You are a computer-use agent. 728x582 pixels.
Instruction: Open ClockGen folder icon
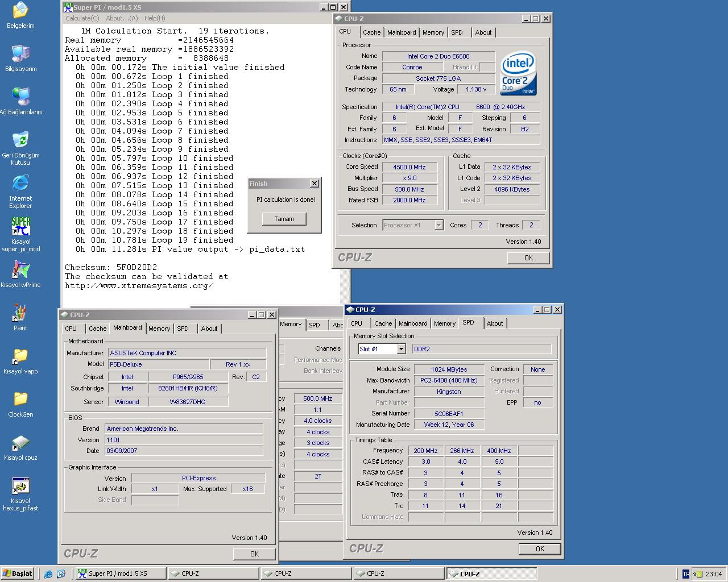click(x=20, y=404)
